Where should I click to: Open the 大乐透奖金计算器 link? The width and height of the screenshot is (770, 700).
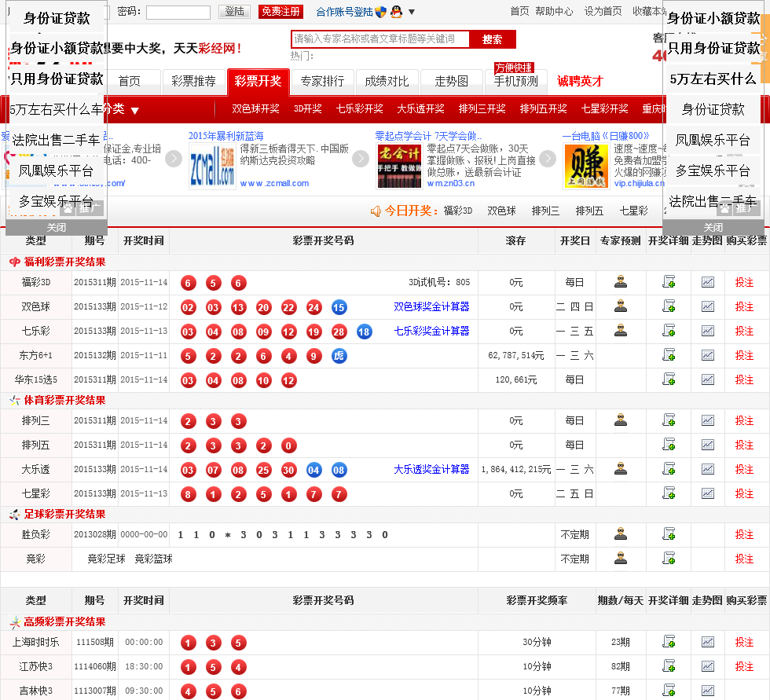pos(431,469)
